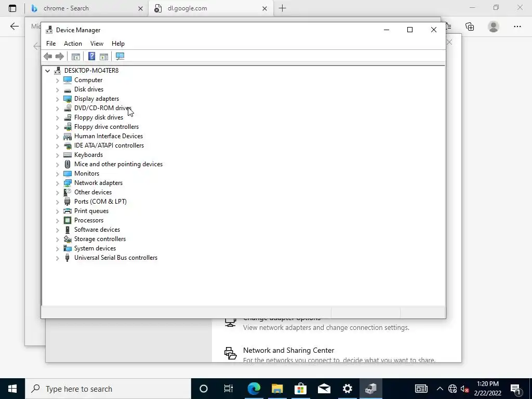
Task: Select the Computer category icon
Action: (68, 79)
